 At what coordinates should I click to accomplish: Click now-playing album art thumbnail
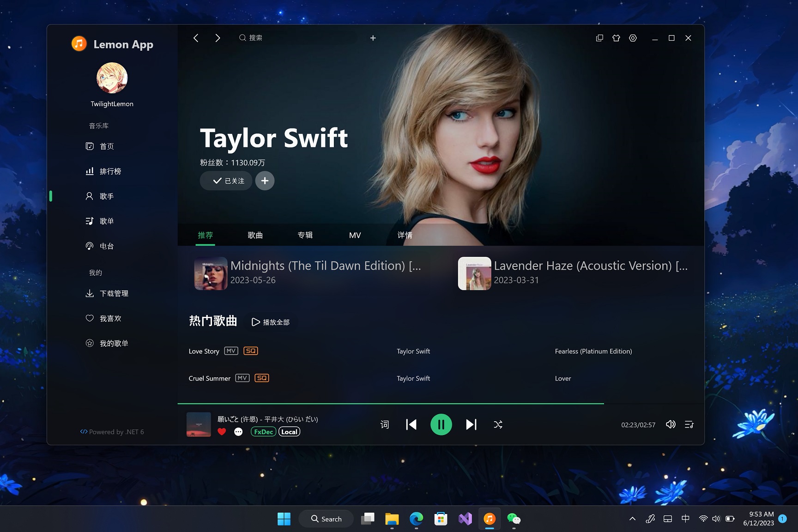(x=199, y=424)
